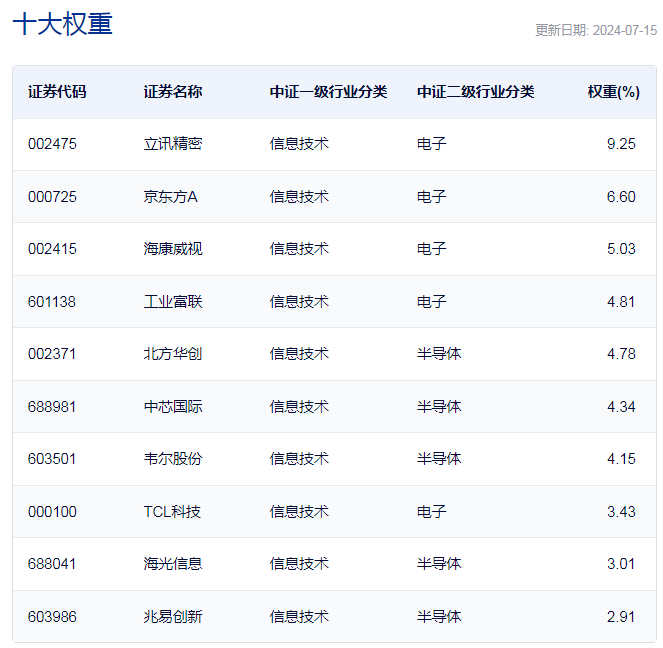This screenshot has width=663, height=648.
Task: Select the name 工业富联
Action: click(173, 302)
